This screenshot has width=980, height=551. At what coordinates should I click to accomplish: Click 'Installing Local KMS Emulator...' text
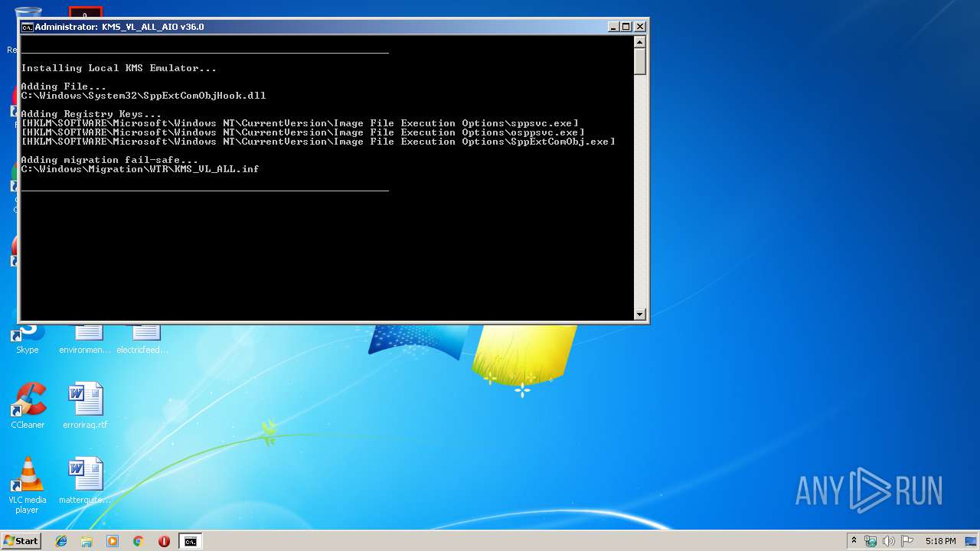coord(119,68)
